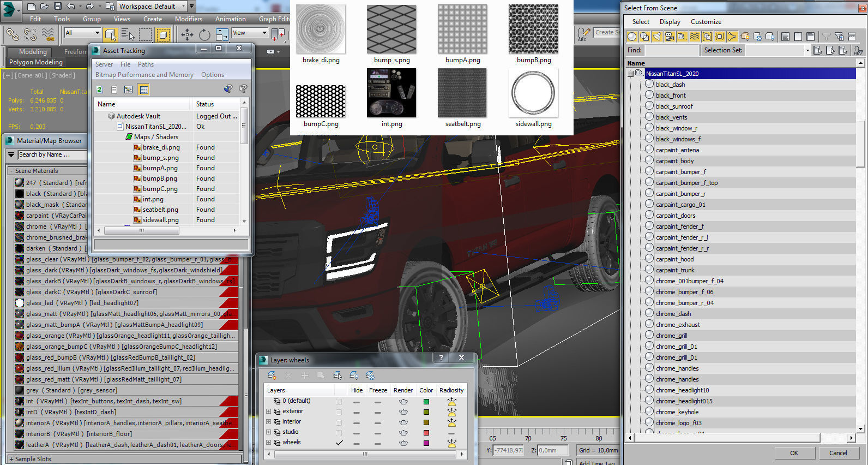868x465 pixels.
Task: Click the Select and Scale tool
Action: pos(222,35)
